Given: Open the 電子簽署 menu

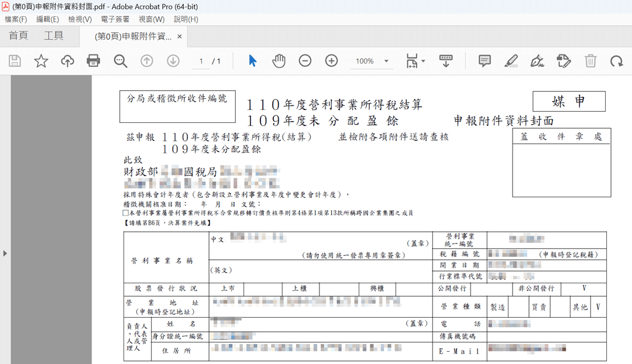Looking at the screenshot, I should tap(115, 19).
